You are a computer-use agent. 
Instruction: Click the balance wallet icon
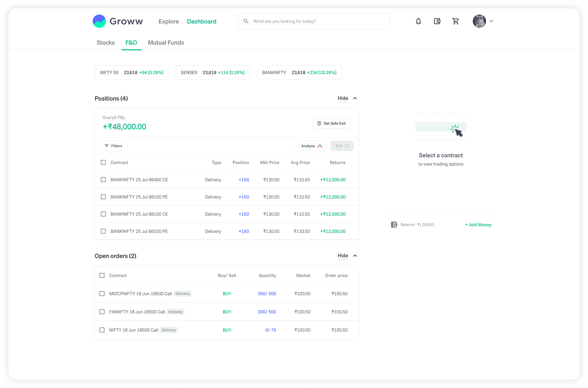coord(394,225)
